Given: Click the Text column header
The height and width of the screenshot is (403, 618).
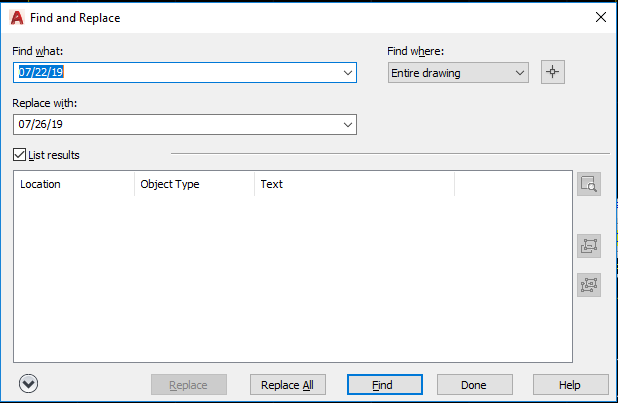Looking at the screenshot, I should 354,184.
